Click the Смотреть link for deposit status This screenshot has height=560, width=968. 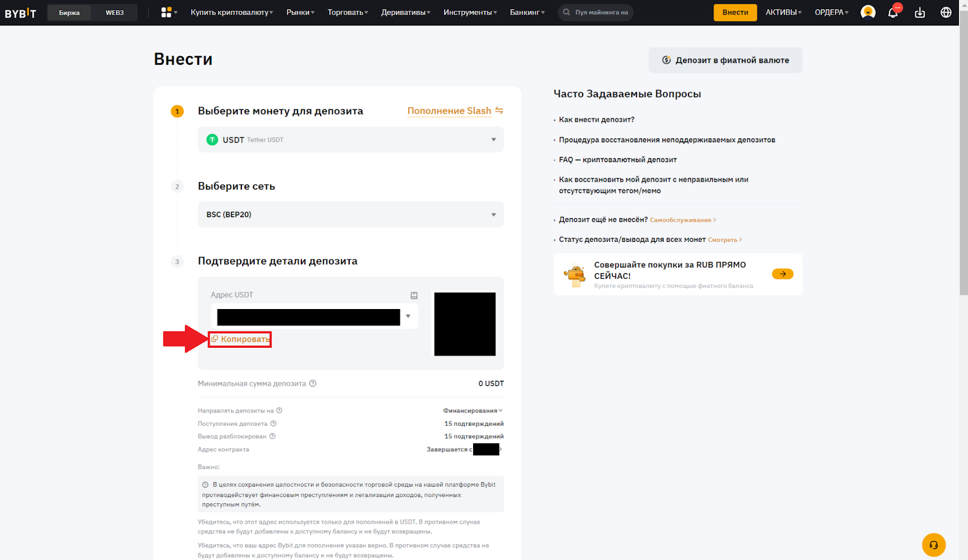tap(725, 240)
